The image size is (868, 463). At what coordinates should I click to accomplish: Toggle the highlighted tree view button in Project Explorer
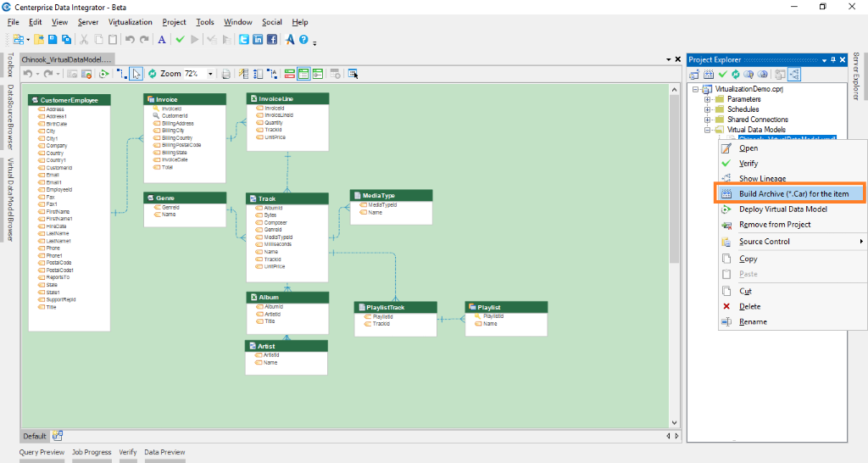[x=794, y=74]
